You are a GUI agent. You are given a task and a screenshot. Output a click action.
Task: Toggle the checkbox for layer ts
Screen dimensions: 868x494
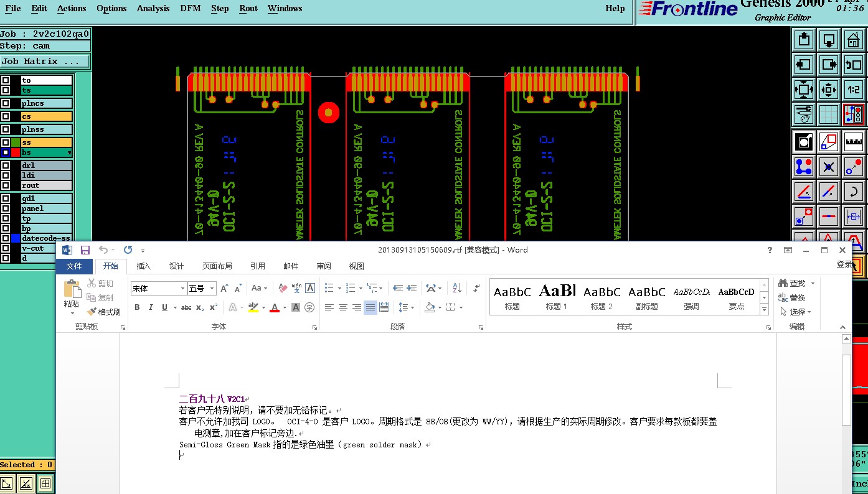pyautogui.click(x=6, y=90)
